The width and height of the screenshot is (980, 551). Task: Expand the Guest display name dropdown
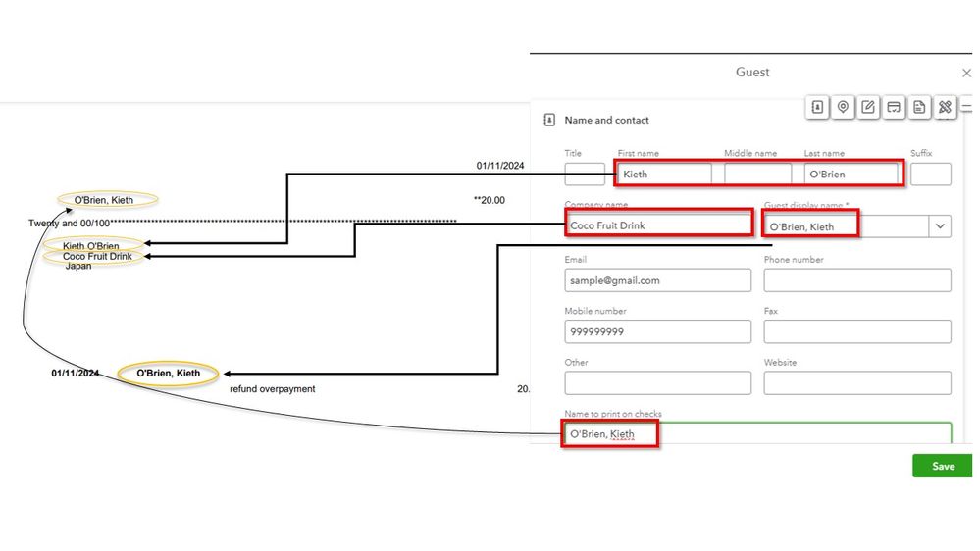(x=940, y=226)
